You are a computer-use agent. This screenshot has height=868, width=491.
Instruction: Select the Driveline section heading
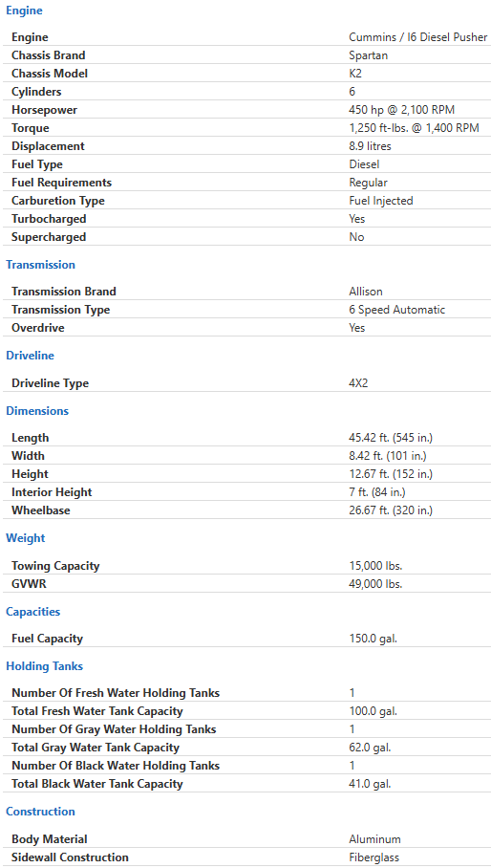pyautogui.click(x=30, y=356)
